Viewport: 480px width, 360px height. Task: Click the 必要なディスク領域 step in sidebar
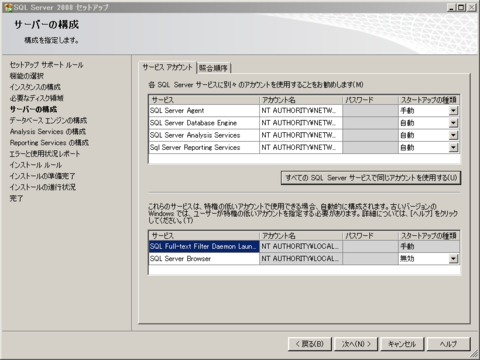click(x=36, y=98)
